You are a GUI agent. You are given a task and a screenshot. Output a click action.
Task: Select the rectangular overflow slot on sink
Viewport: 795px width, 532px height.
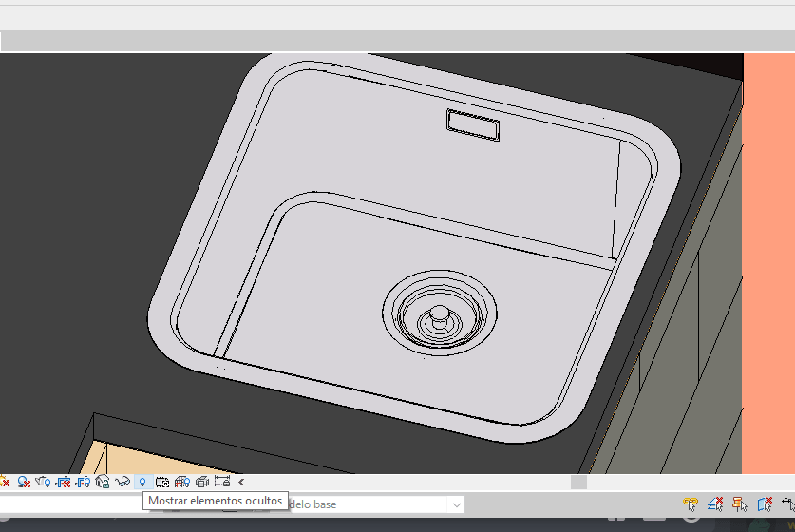[473, 124]
